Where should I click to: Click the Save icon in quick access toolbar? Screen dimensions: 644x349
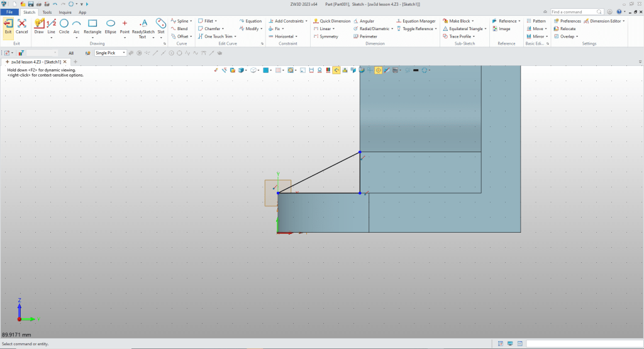click(x=31, y=4)
